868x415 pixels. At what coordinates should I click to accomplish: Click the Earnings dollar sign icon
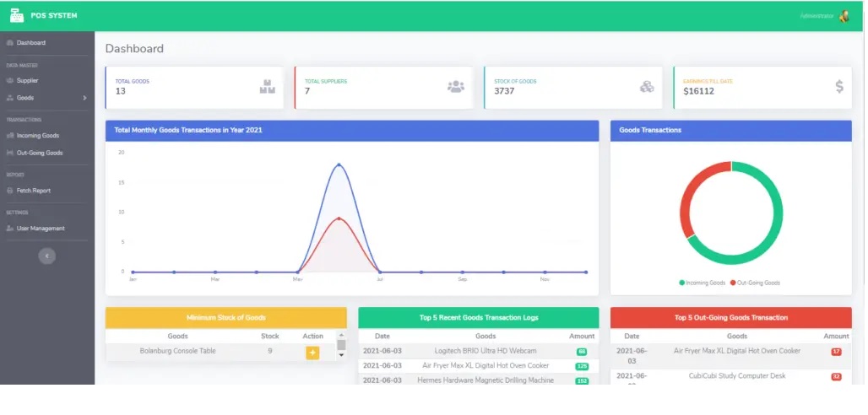point(838,86)
